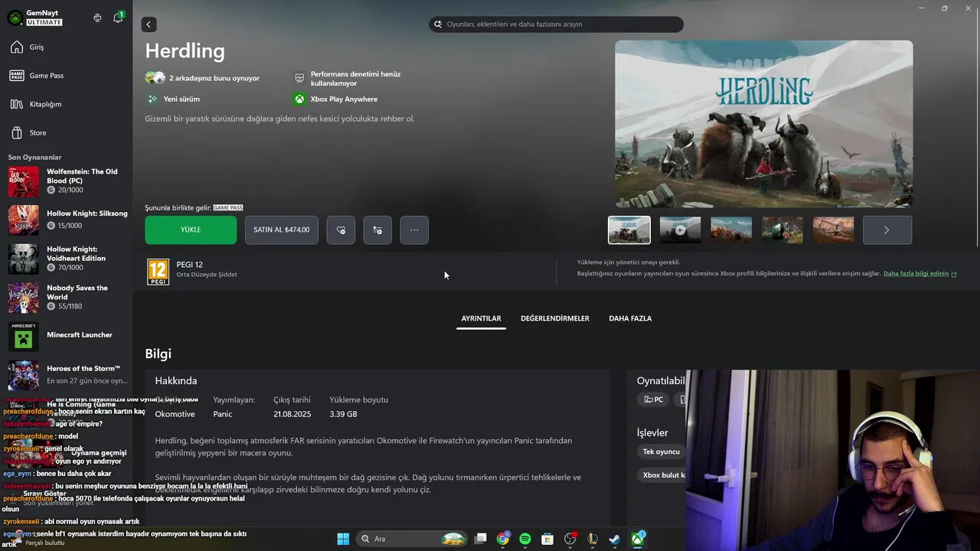
Task: Click release date 21.08.2025
Action: [x=292, y=414]
